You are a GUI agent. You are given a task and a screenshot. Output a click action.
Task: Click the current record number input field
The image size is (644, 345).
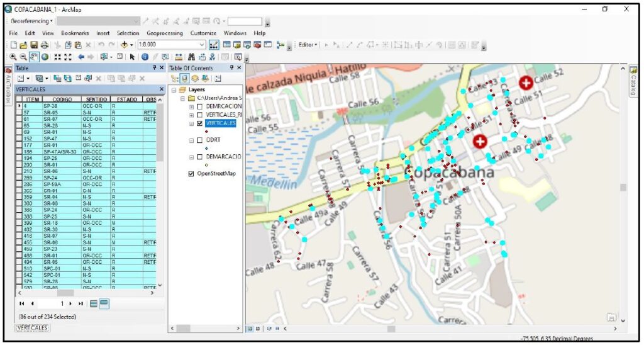[52, 304]
